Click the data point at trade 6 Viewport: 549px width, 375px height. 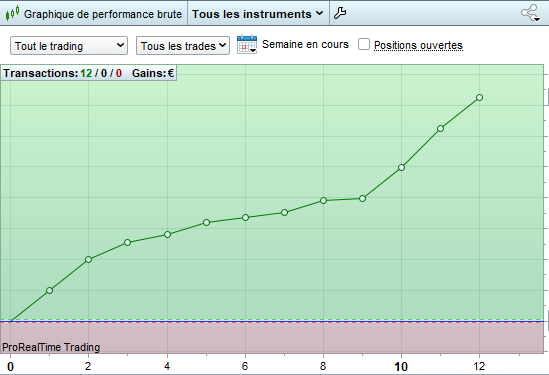(245, 217)
